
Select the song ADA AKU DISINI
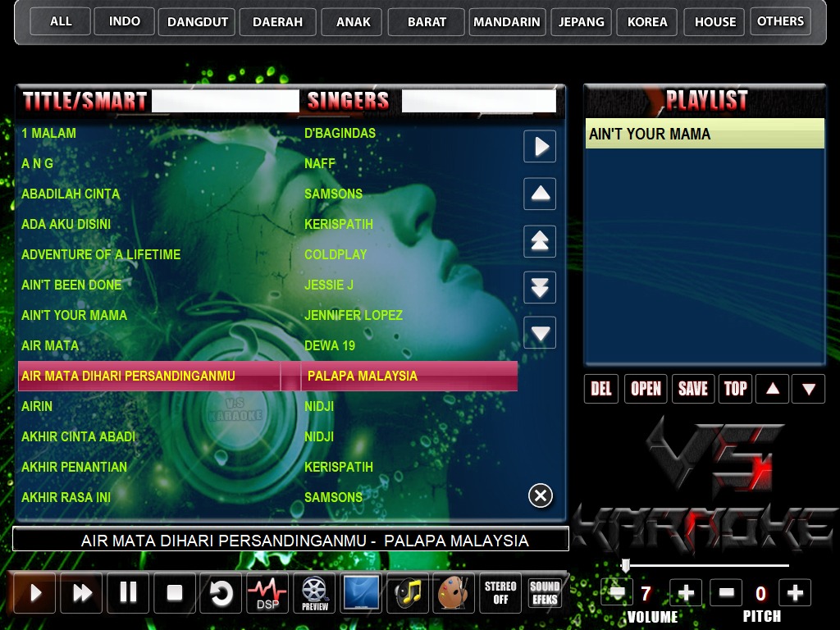click(x=66, y=224)
